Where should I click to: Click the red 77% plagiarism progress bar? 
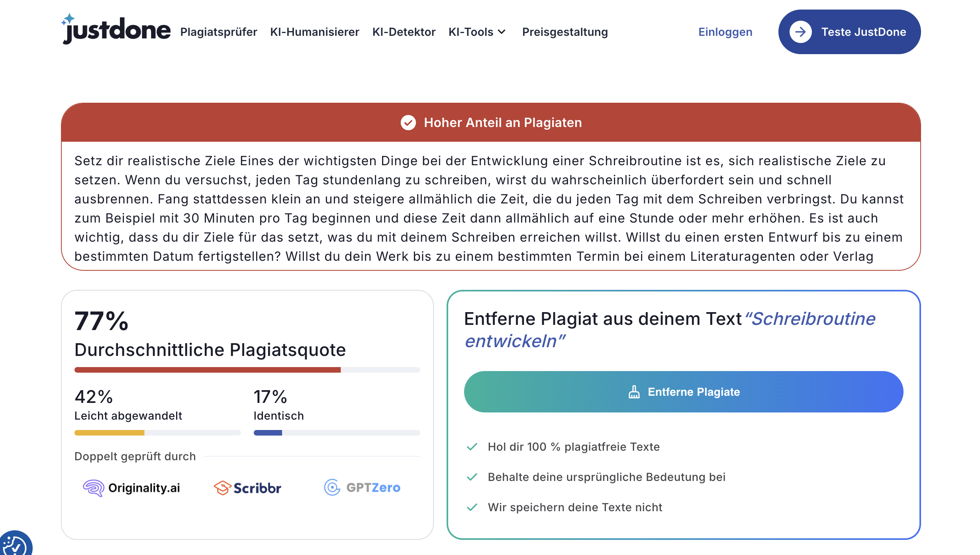tap(207, 369)
